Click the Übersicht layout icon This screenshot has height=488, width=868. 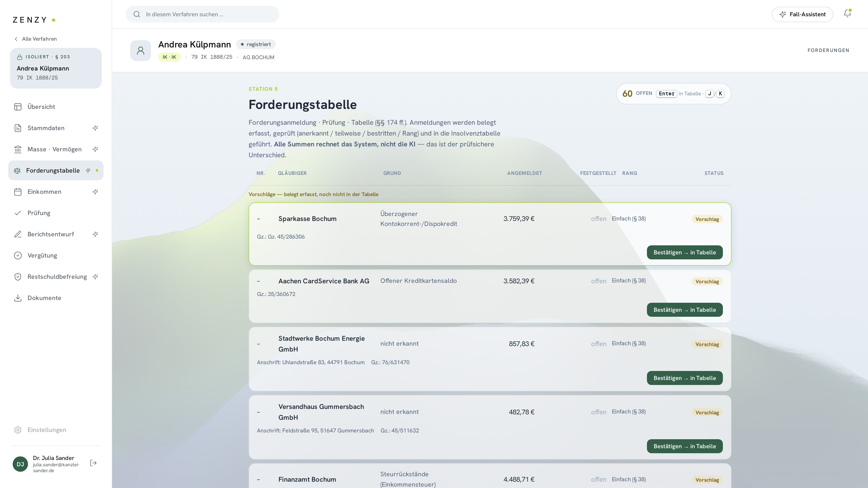18,107
